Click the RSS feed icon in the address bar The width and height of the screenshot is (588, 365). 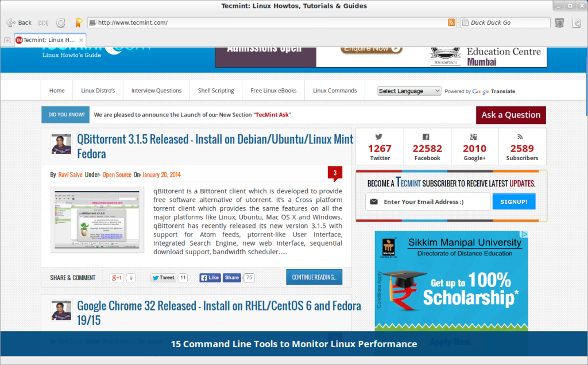(x=451, y=22)
